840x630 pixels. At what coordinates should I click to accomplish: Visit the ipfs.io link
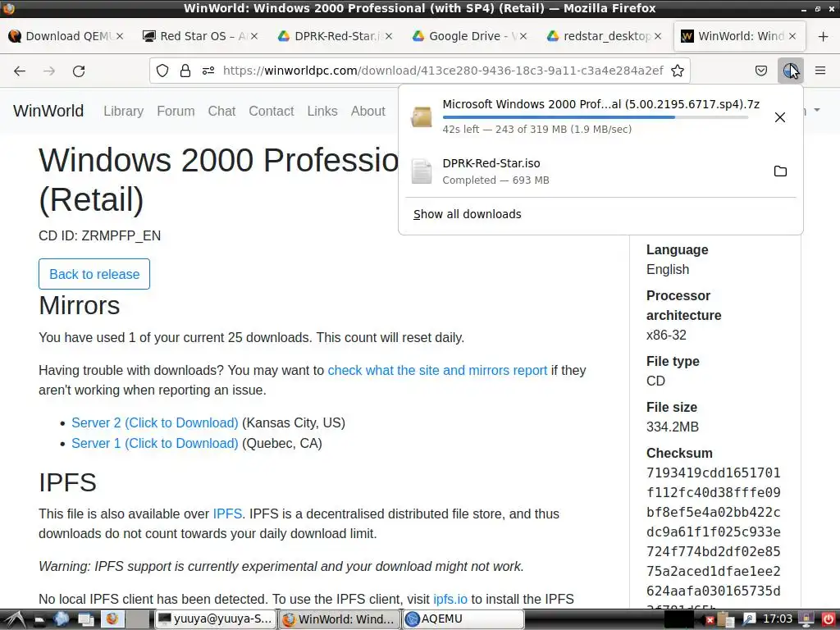[x=450, y=599]
